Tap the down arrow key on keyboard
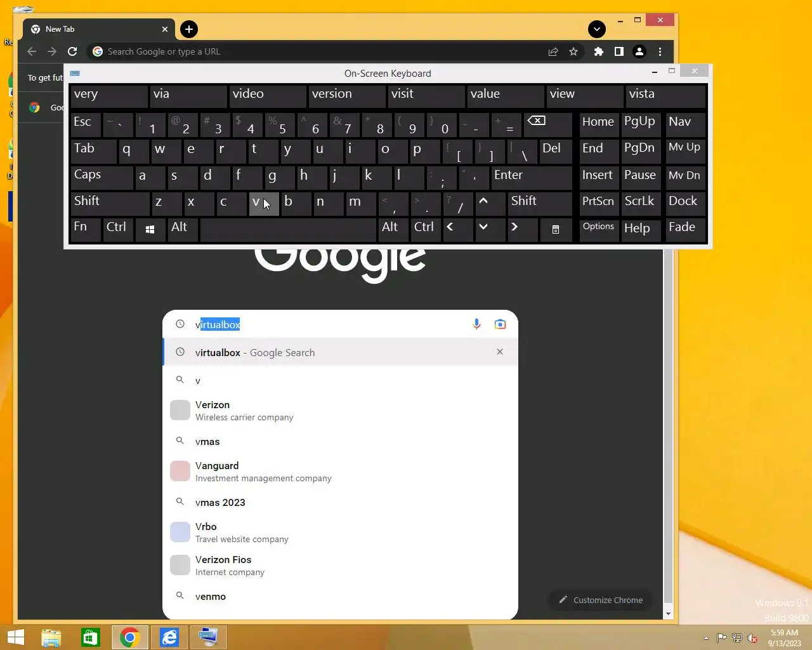The height and width of the screenshot is (650, 812). coord(490,229)
